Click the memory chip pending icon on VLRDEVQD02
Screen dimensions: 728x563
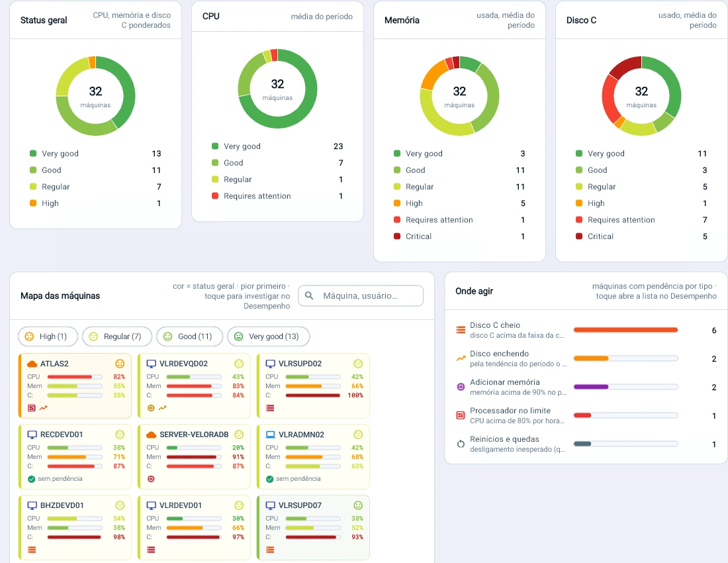151,408
